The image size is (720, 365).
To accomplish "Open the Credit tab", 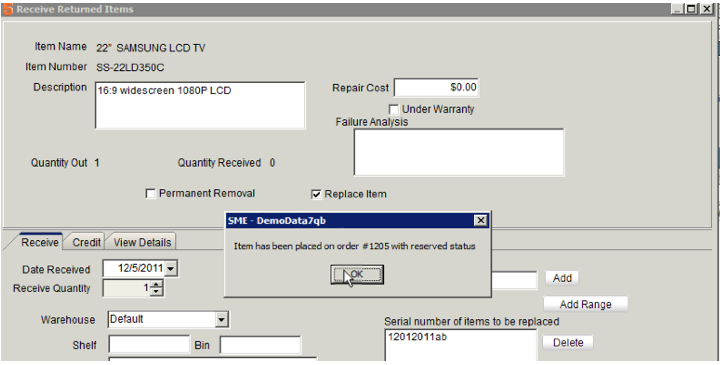I will (x=86, y=242).
